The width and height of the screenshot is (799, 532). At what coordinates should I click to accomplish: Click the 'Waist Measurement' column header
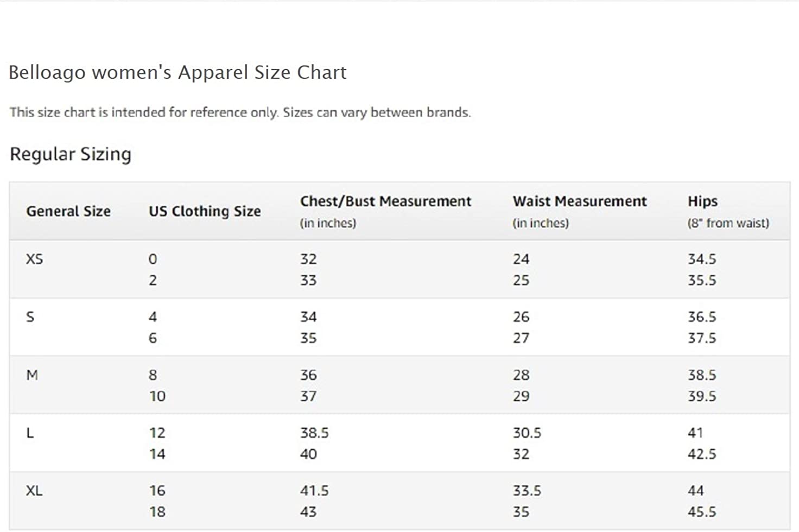pyautogui.click(x=580, y=201)
